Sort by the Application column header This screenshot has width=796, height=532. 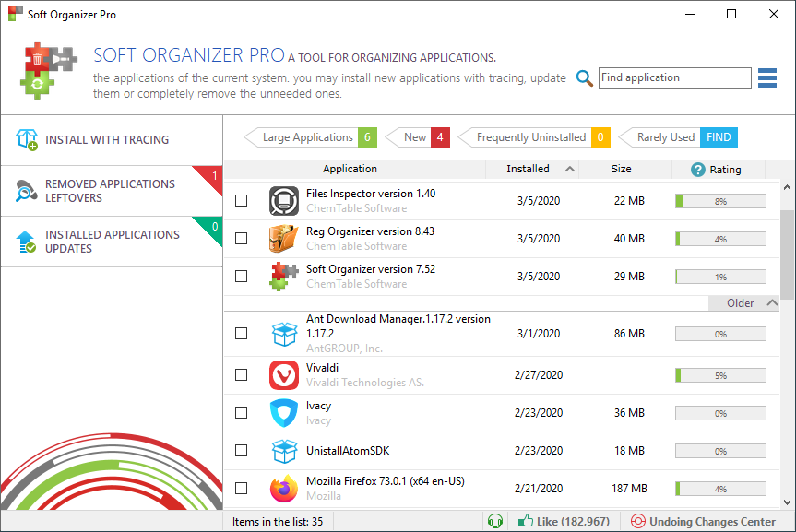pyautogui.click(x=350, y=169)
